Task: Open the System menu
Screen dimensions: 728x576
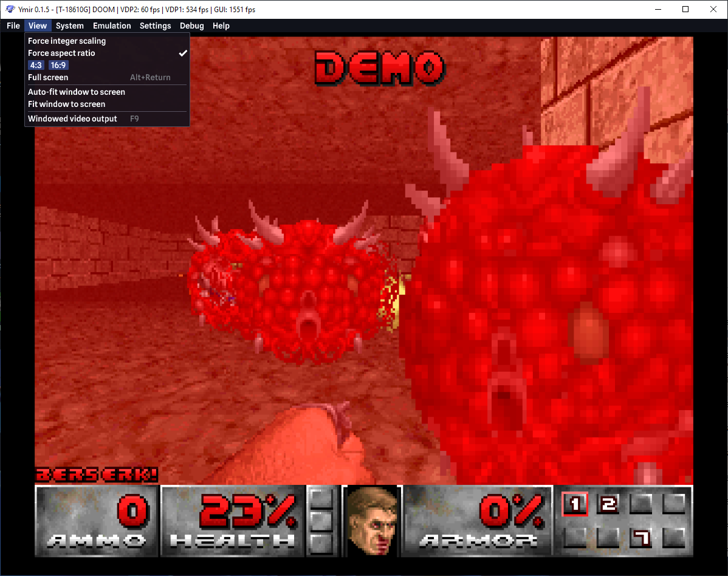Action: (70, 26)
